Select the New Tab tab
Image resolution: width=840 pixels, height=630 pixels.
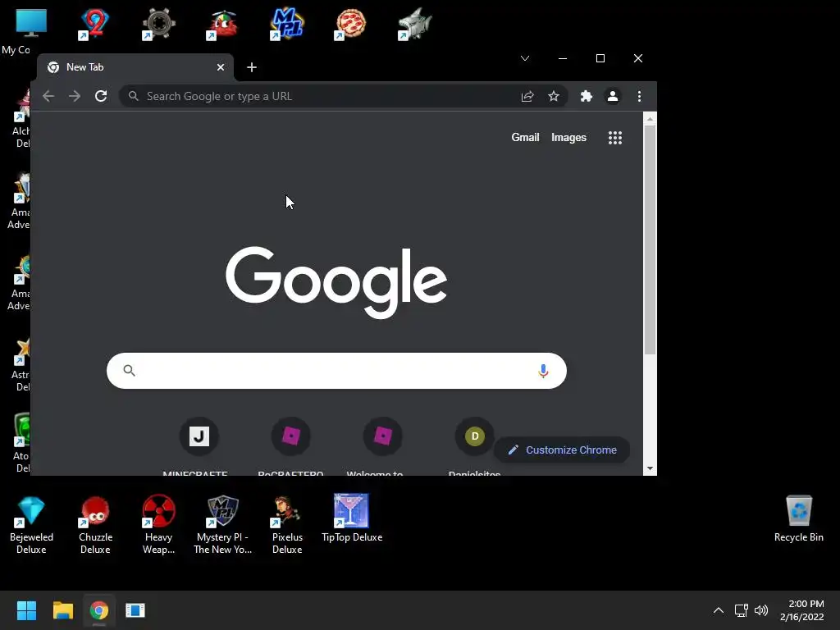134,67
